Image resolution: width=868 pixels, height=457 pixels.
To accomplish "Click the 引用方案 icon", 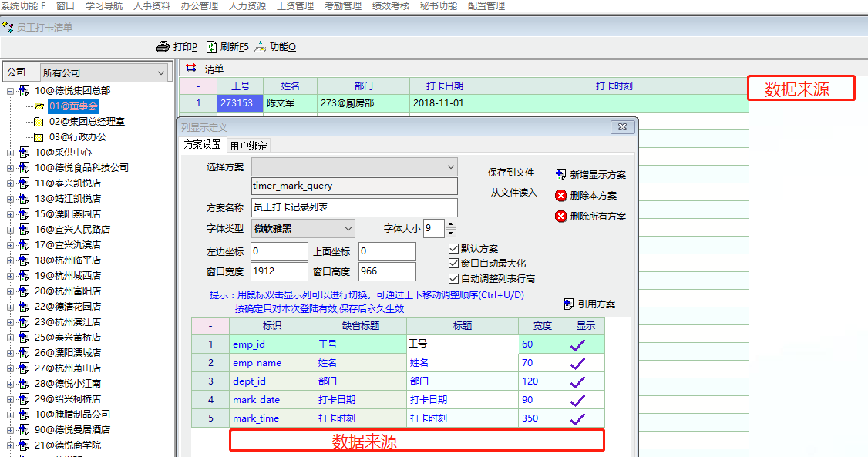I will 569,304.
